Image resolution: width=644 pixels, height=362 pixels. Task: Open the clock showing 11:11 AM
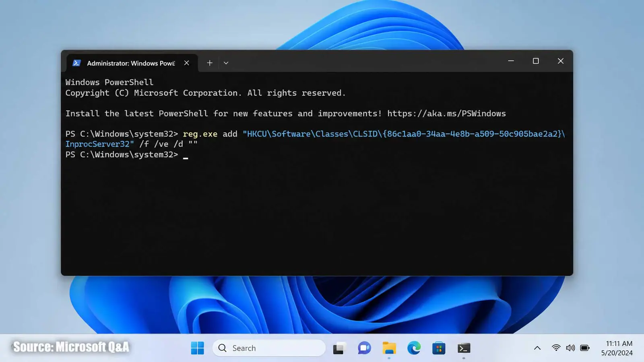click(x=617, y=348)
